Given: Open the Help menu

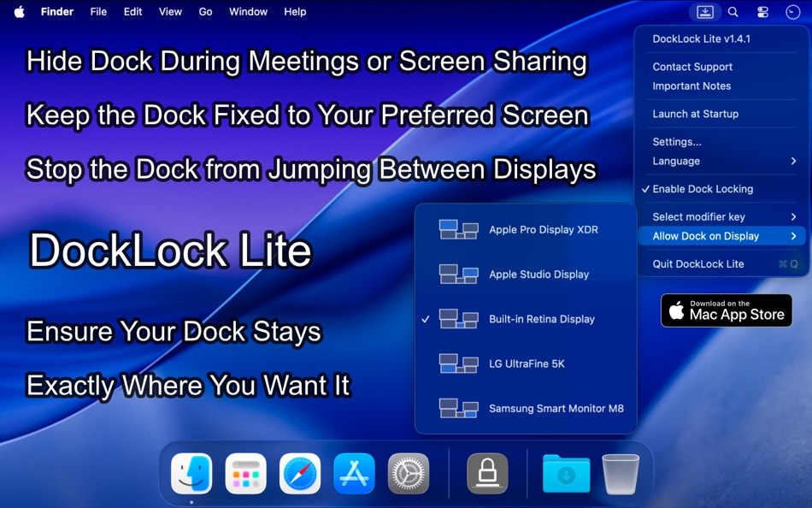Looking at the screenshot, I should [x=295, y=11].
